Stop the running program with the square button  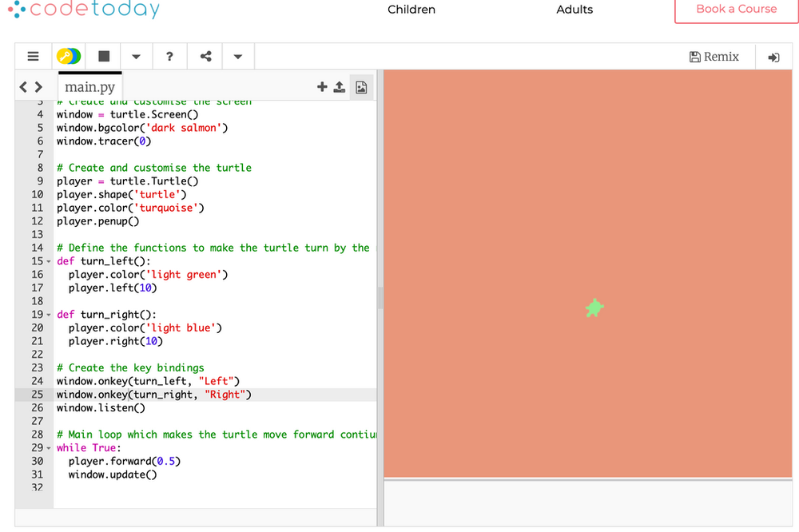point(104,56)
